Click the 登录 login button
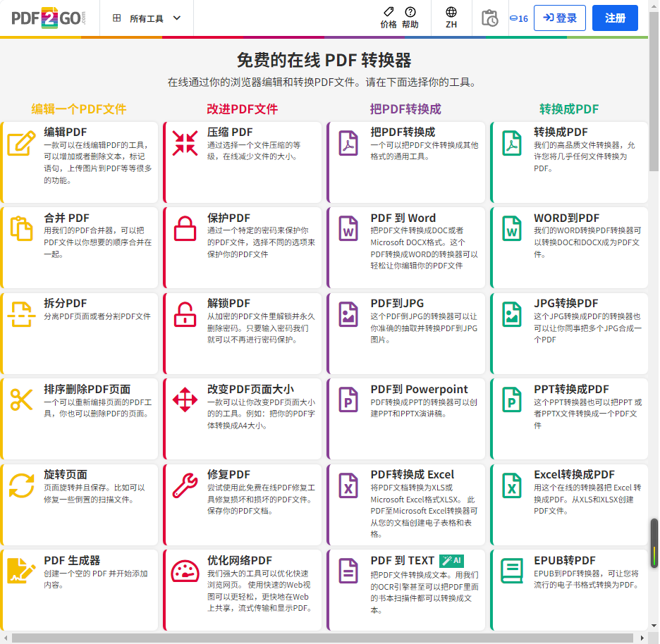Screen dimensions: 660x644 tap(559, 18)
